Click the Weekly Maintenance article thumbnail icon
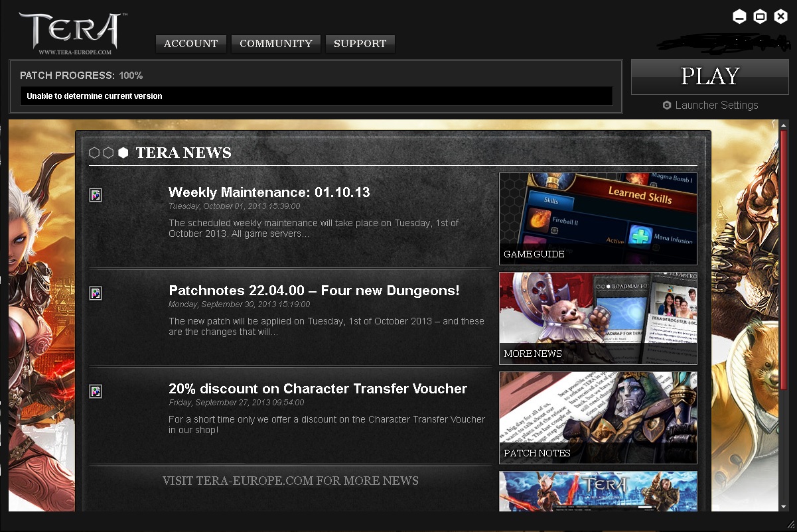 (x=96, y=194)
